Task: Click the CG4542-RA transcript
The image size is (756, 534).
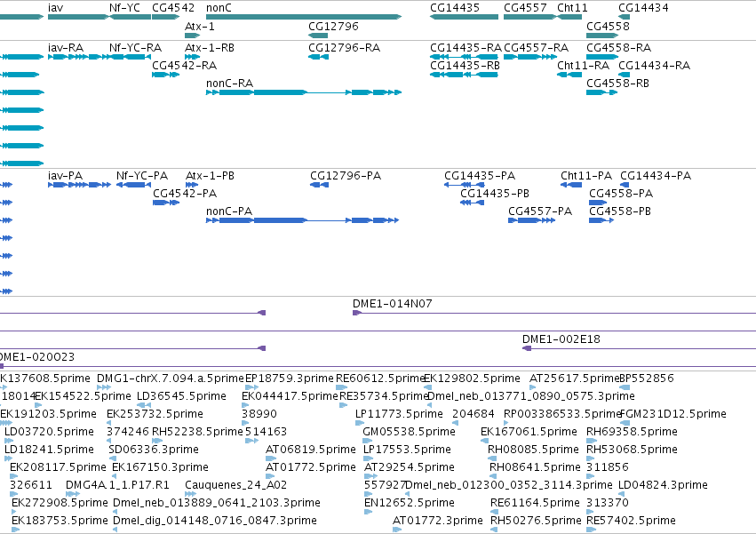Action: tap(166, 75)
